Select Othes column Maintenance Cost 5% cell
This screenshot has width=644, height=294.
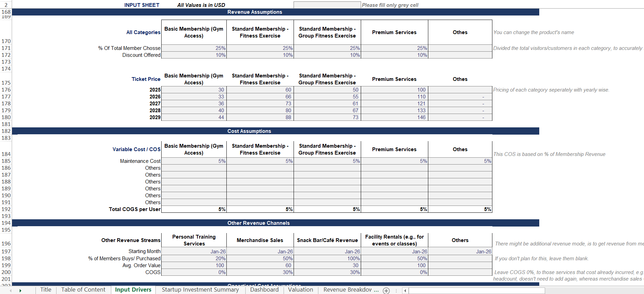coord(460,161)
